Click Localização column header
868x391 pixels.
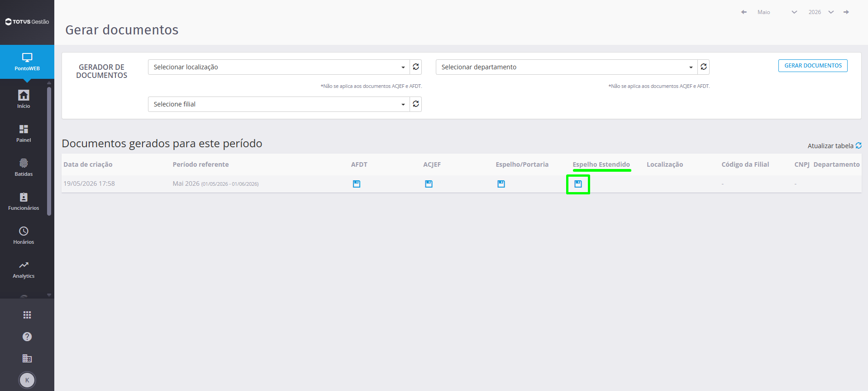pos(665,164)
